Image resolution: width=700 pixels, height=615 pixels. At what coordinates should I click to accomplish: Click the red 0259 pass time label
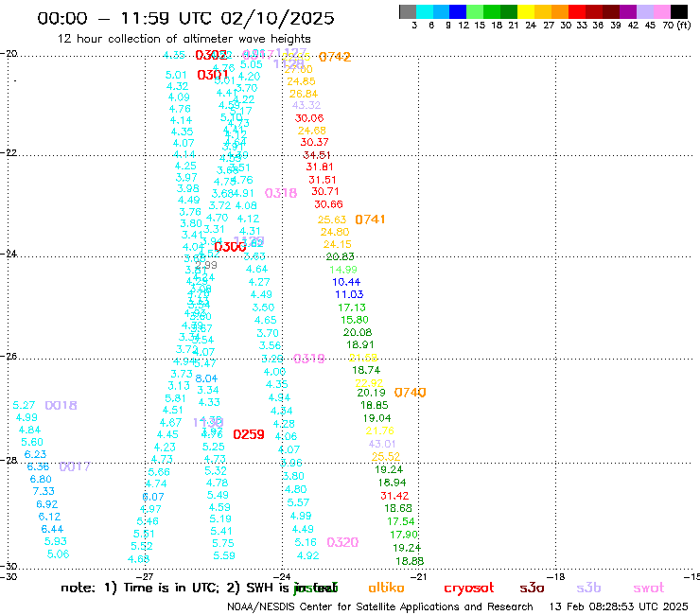(249, 434)
